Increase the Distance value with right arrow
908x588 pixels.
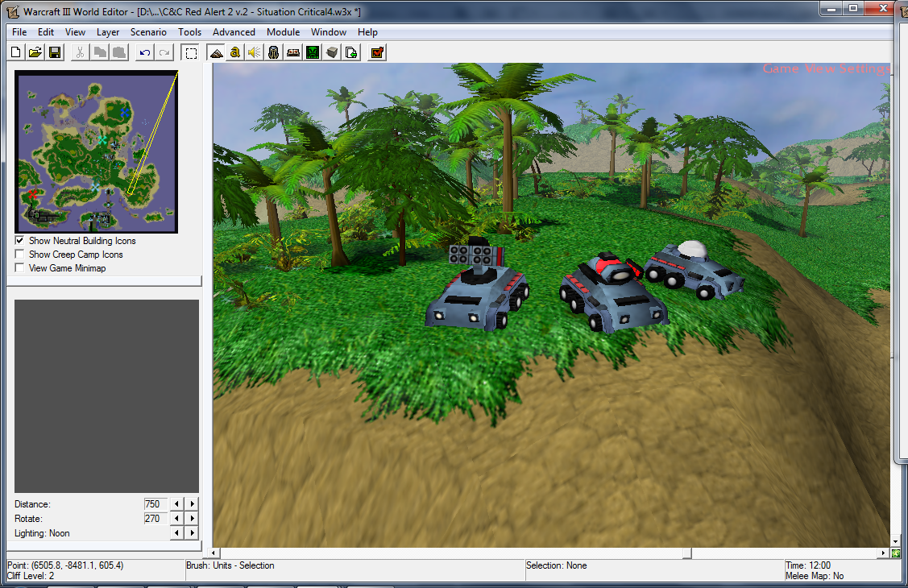tap(193, 504)
